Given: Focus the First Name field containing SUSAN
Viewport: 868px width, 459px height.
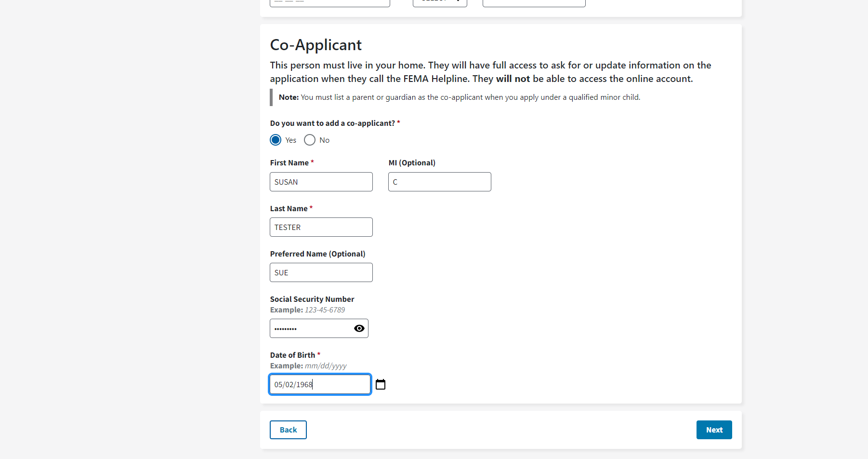Looking at the screenshot, I should (x=321, y=182).
